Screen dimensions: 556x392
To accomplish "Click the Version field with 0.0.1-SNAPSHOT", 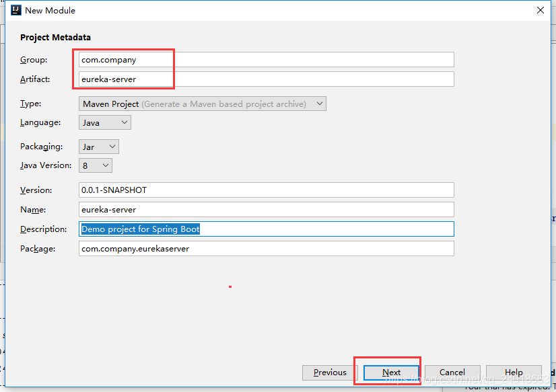I will click(267, 190).
